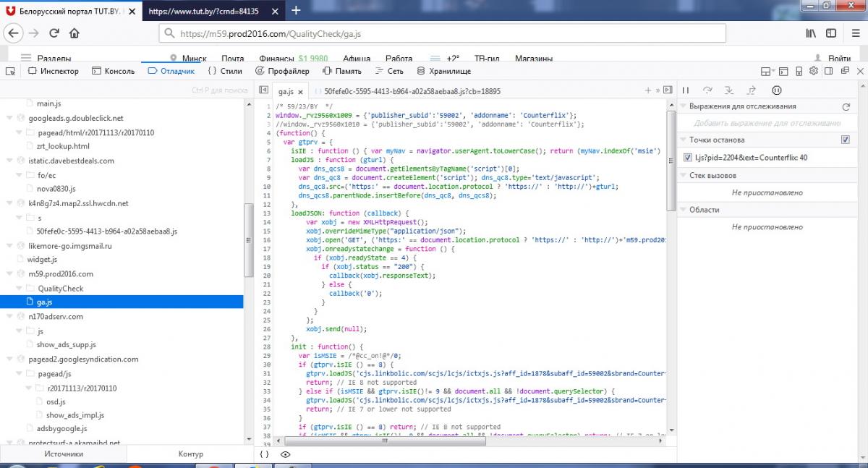Open the zrt_lookup.html source file
This screenshot has width=868, height=468.
click(x=63, y=147)
